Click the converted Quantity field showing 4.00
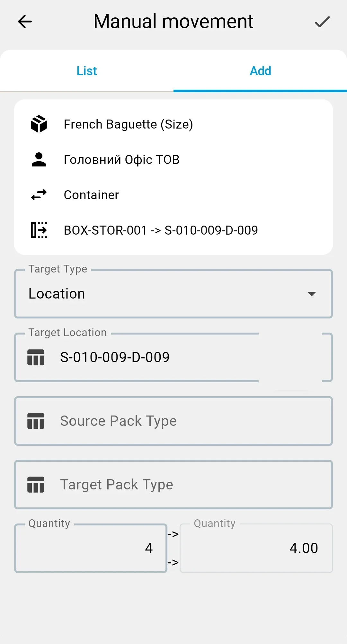The image size is (347, 644). click(256, 548)
